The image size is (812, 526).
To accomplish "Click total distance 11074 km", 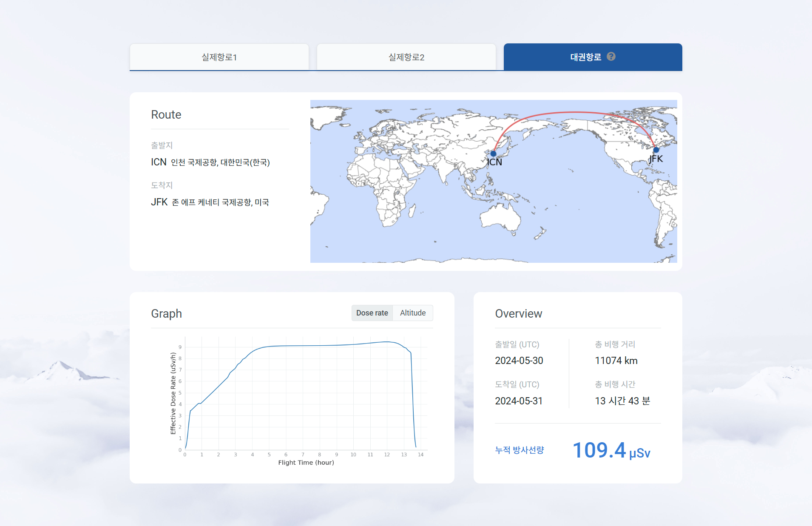I will pyautogui.click(x=616, y=361).
